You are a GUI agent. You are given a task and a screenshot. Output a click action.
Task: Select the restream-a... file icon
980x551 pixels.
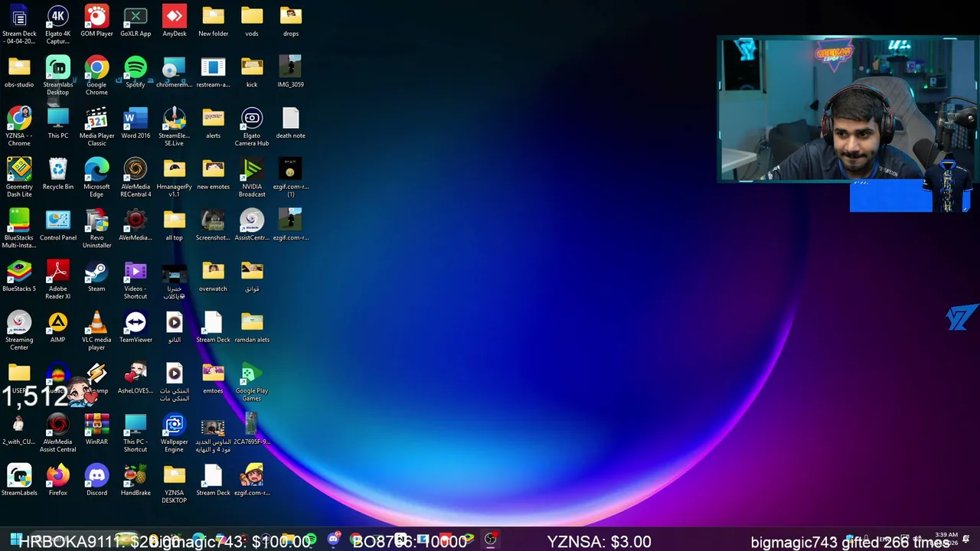213,72
